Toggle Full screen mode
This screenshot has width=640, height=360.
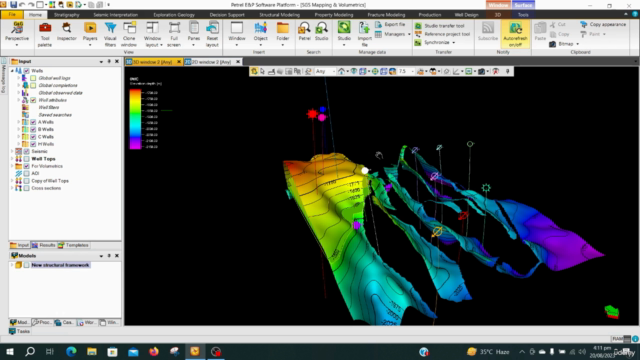point(174,34)
